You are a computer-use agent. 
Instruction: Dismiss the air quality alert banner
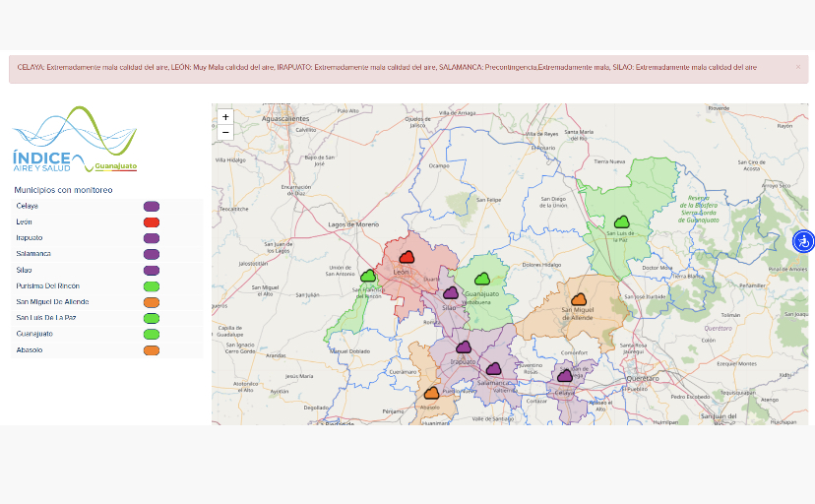798,67
